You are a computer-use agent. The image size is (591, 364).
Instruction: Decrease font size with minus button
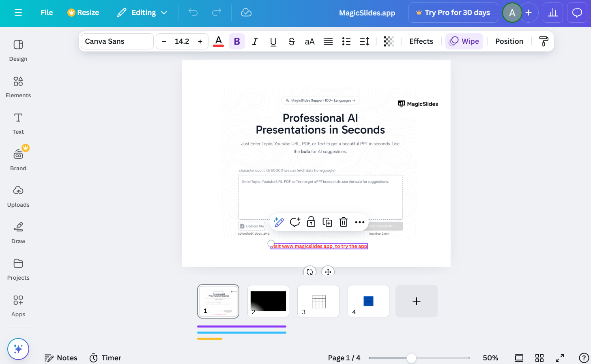click(164, 41)
